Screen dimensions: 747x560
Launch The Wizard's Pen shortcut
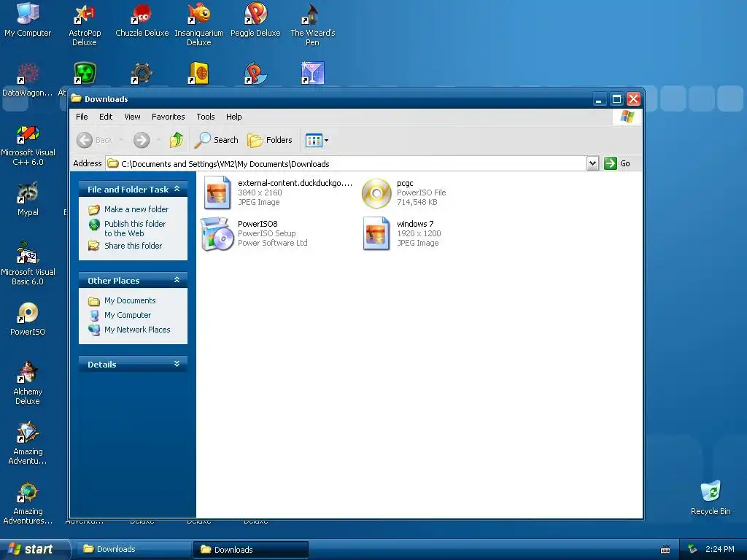312,25
